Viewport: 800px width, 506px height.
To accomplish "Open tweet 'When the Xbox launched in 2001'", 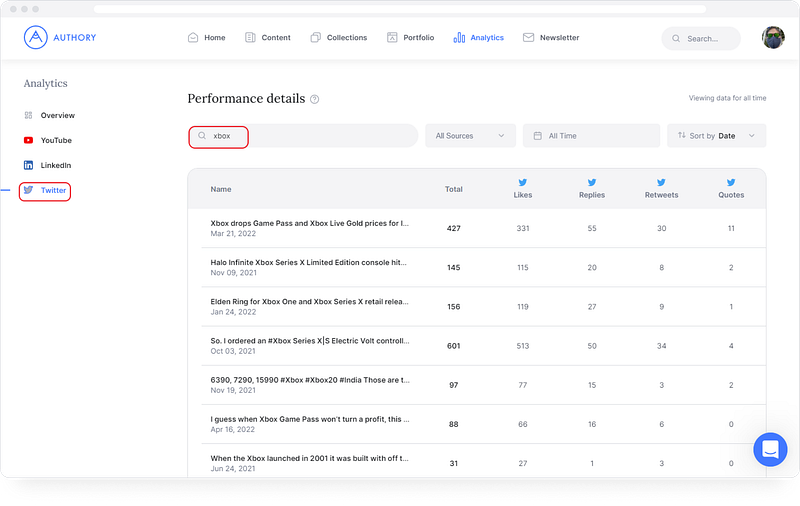I will (310, 459).
